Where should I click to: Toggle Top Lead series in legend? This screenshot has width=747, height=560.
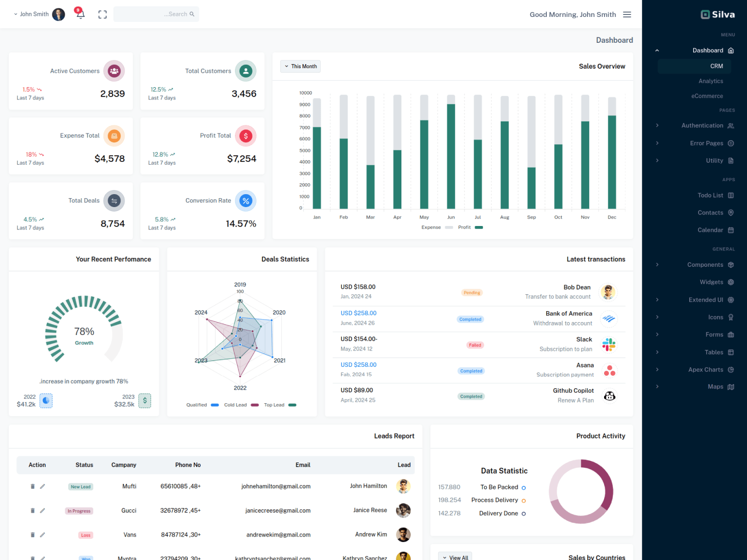tap(280, 405)
